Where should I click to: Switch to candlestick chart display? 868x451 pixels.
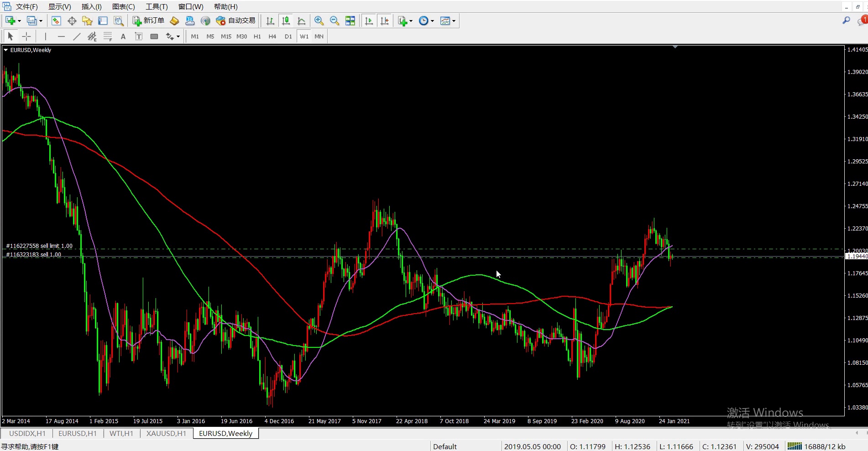(x=286, y=21)
